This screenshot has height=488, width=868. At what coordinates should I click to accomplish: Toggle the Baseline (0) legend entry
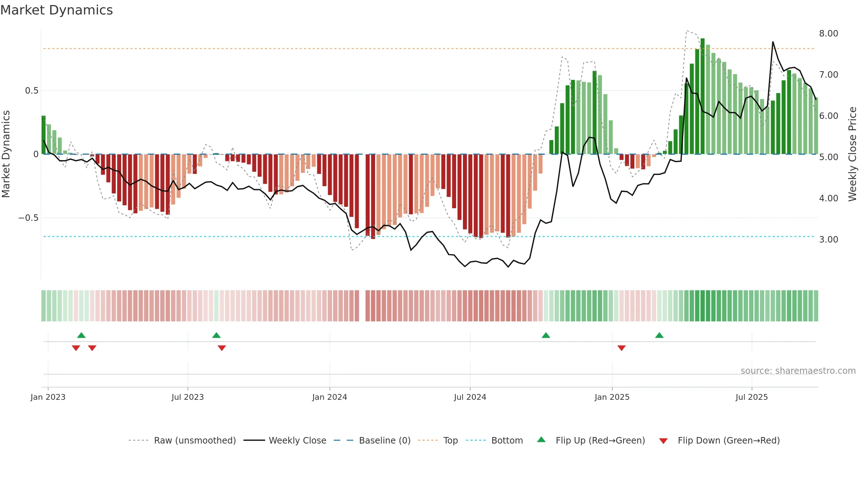click(372, 440)
